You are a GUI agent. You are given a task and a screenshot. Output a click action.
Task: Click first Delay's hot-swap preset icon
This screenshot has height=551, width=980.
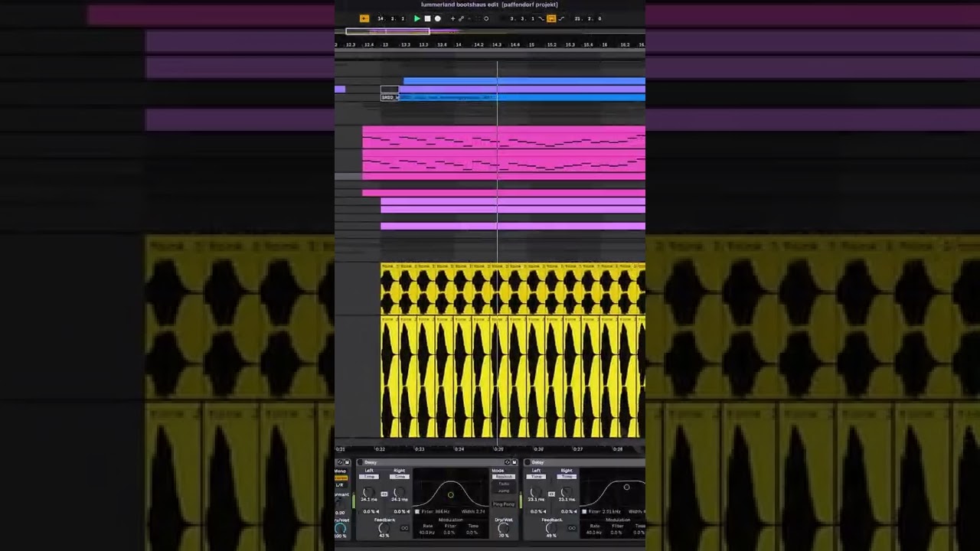point(507,462)
